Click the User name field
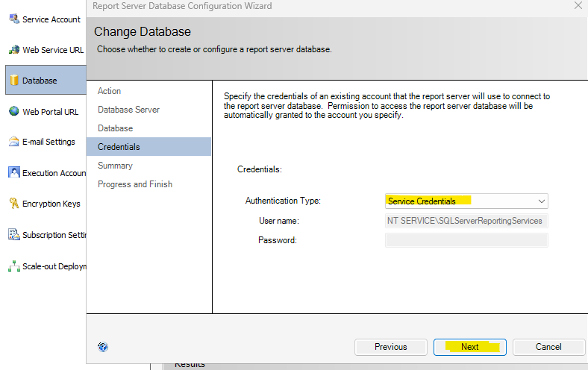 tap(466, 221)
